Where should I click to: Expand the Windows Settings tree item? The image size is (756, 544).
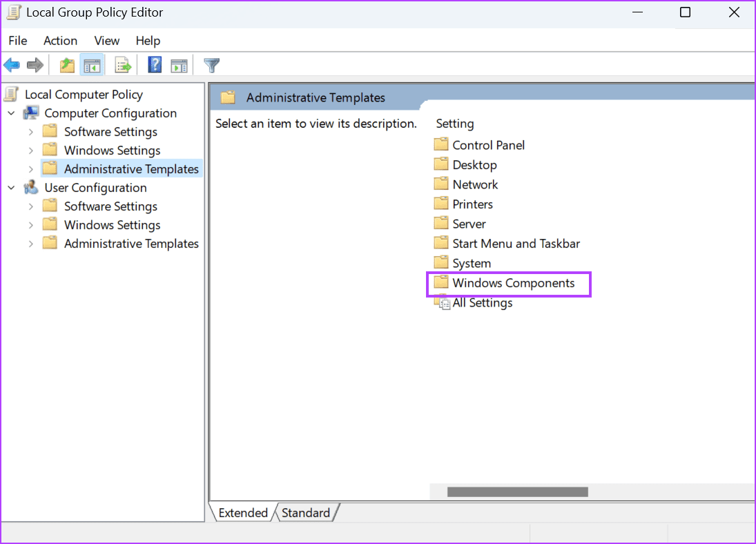pos(30,150)
